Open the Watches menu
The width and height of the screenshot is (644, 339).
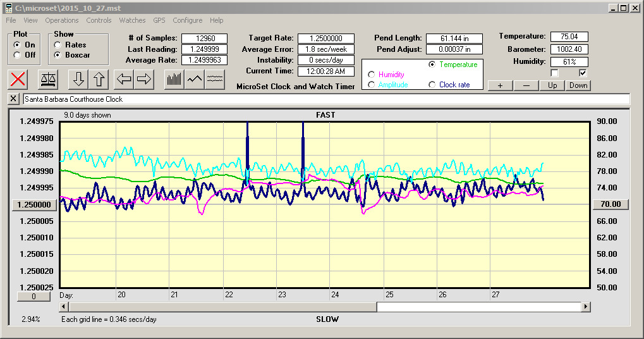132,20
